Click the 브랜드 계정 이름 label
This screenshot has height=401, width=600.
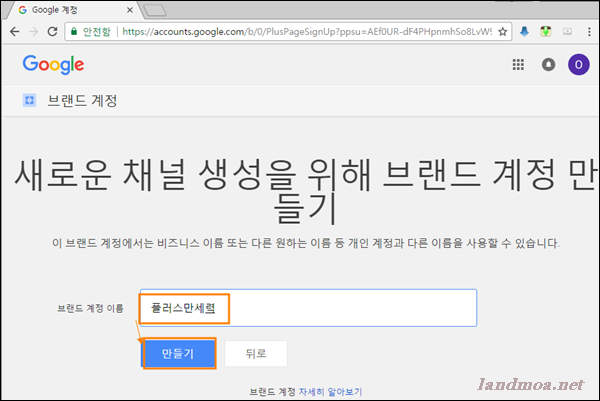pyautogui.click(x=91, y=308)
